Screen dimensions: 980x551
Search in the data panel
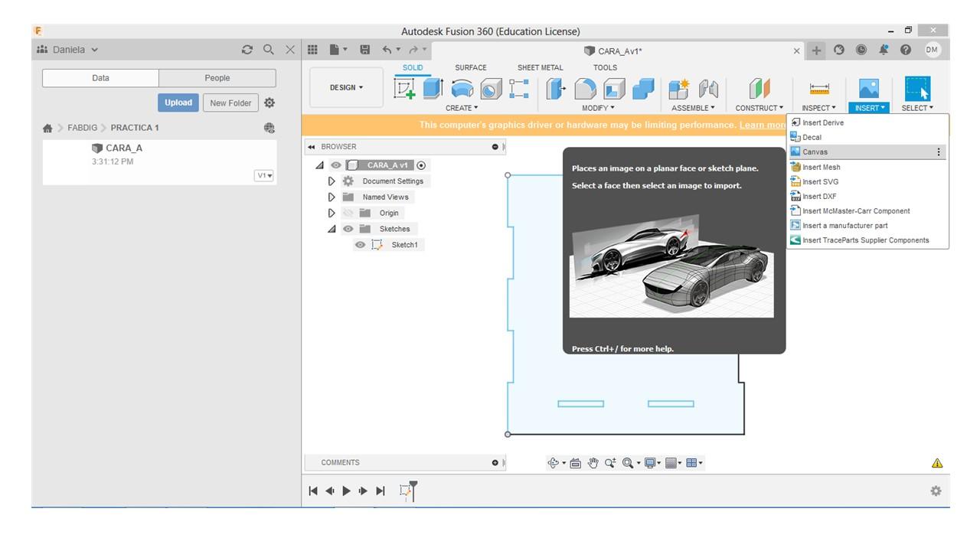pos(269,50)
